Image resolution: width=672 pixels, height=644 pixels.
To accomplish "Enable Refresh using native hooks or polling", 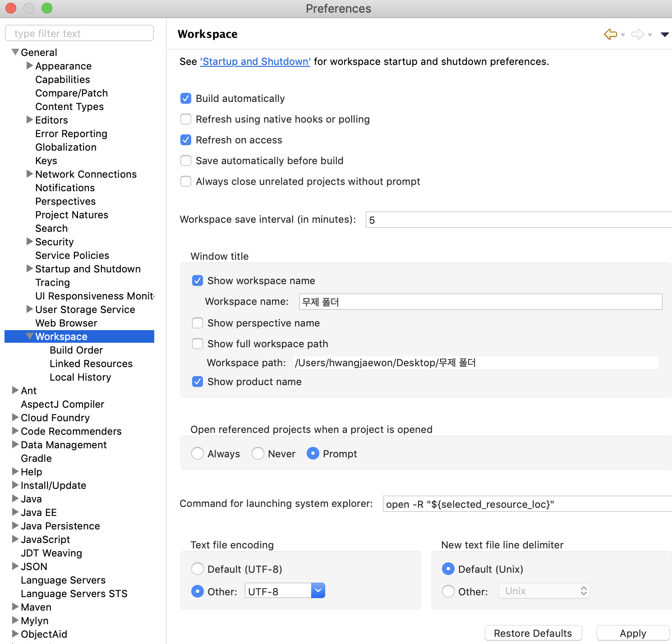I will pos(186,119).
